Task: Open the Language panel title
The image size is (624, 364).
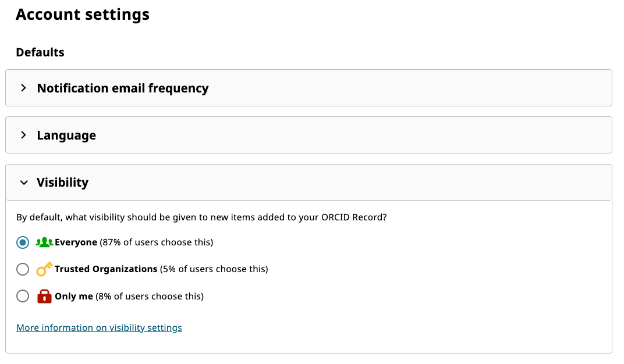Action: [66, 135]
